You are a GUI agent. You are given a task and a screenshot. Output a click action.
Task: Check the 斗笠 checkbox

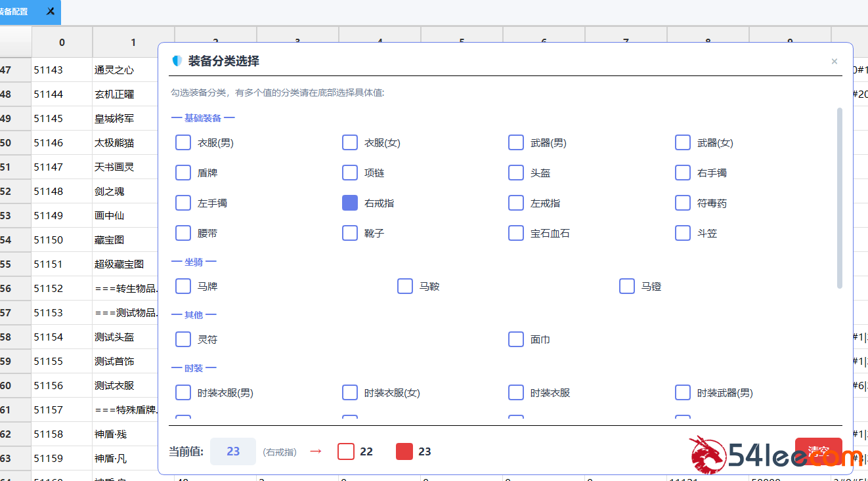tap(683, 233)
